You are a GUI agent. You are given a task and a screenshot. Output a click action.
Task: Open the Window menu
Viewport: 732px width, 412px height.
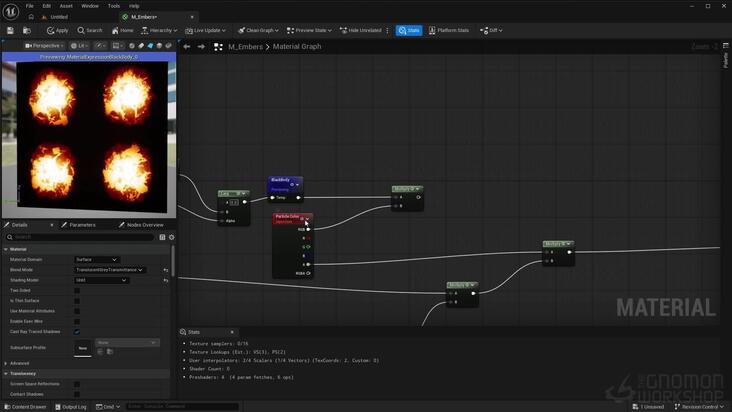(90, 6)
